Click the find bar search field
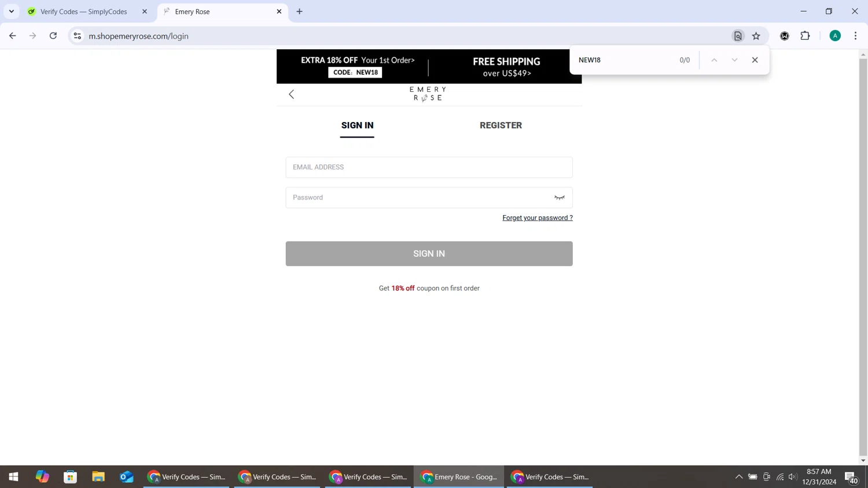 625,60
